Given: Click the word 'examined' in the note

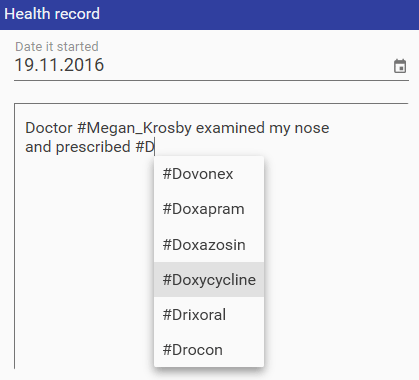Looking at the screenshot, I should 230,128.
